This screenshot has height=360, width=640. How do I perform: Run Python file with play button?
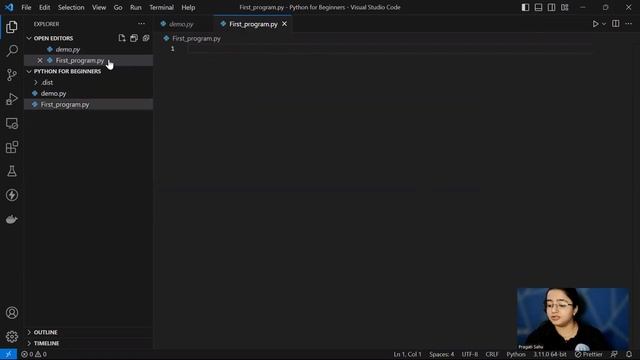point(596,24)
